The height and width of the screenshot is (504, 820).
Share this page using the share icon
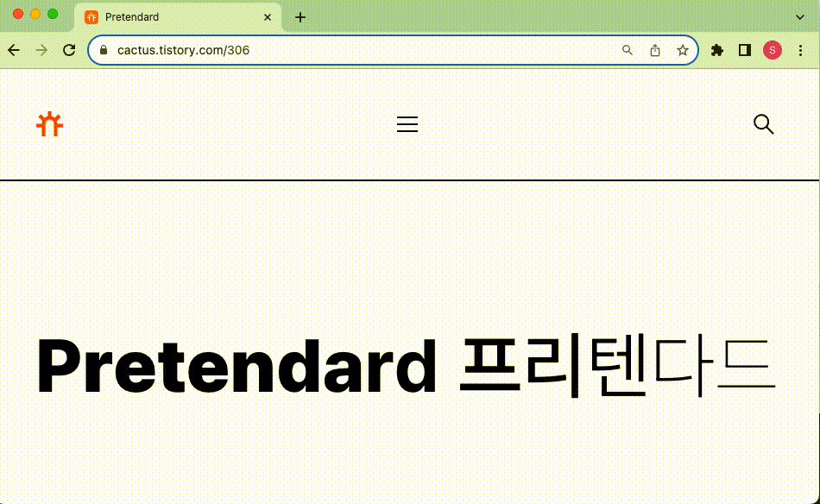point(655,50)
